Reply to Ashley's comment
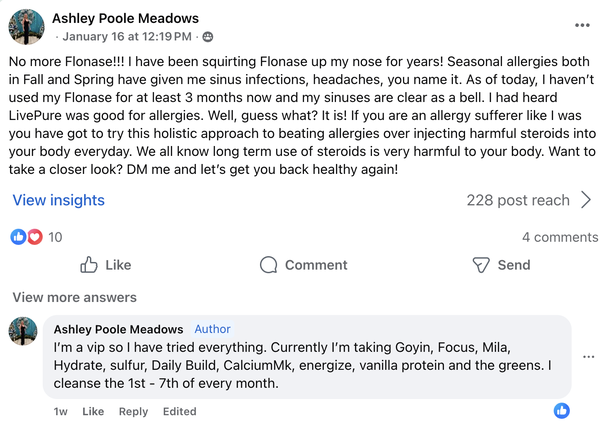Screen dimensions: 600x426 point(133,411)
